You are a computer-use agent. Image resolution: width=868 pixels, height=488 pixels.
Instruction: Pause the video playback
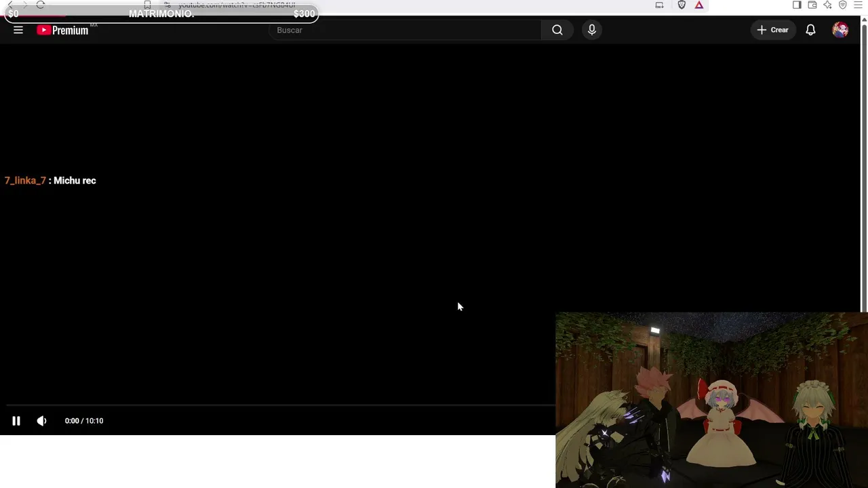tap(16, 421)
